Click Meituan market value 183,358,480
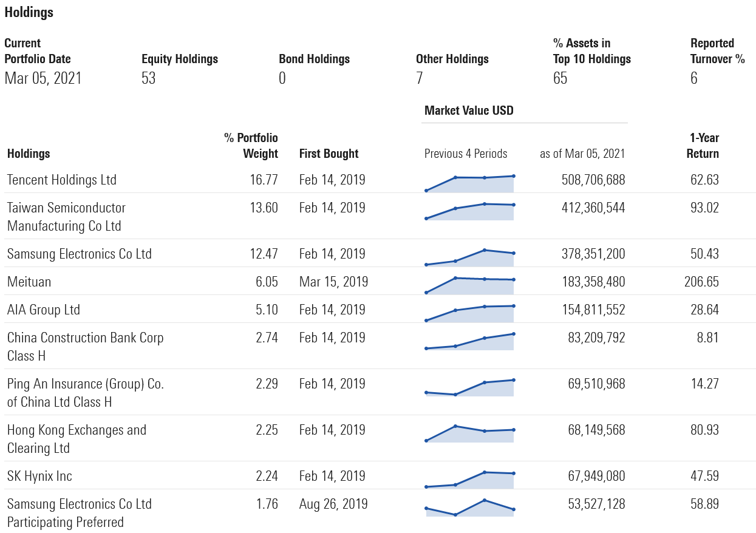 click(x=593, y=282)
